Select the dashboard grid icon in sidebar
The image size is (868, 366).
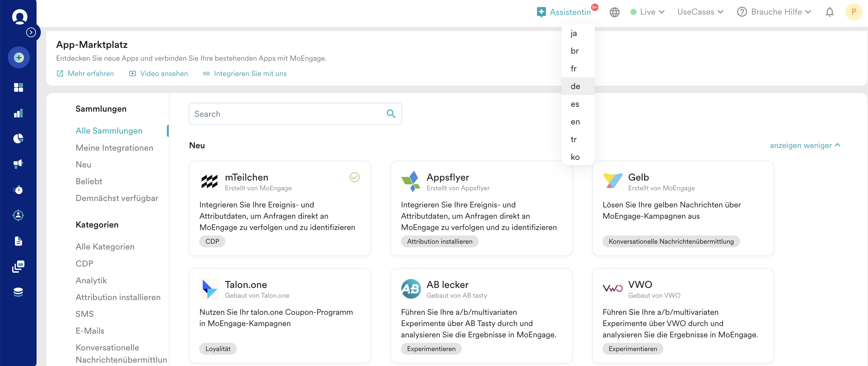click(x=18, y=87)
